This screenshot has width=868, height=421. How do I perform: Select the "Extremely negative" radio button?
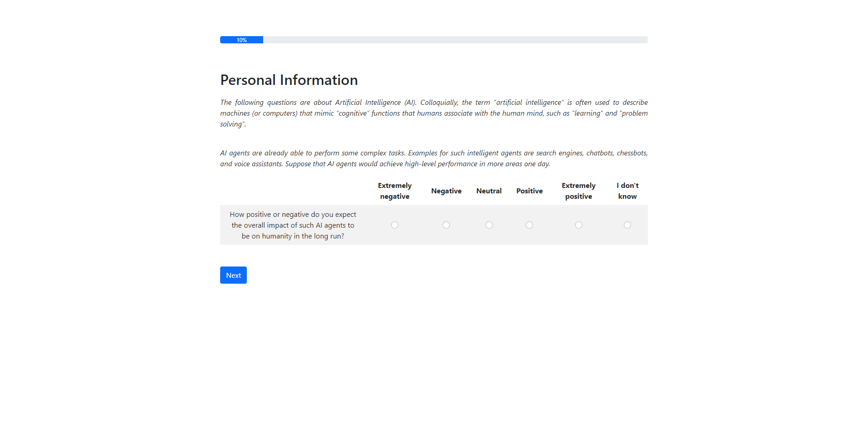pos(395,225)
